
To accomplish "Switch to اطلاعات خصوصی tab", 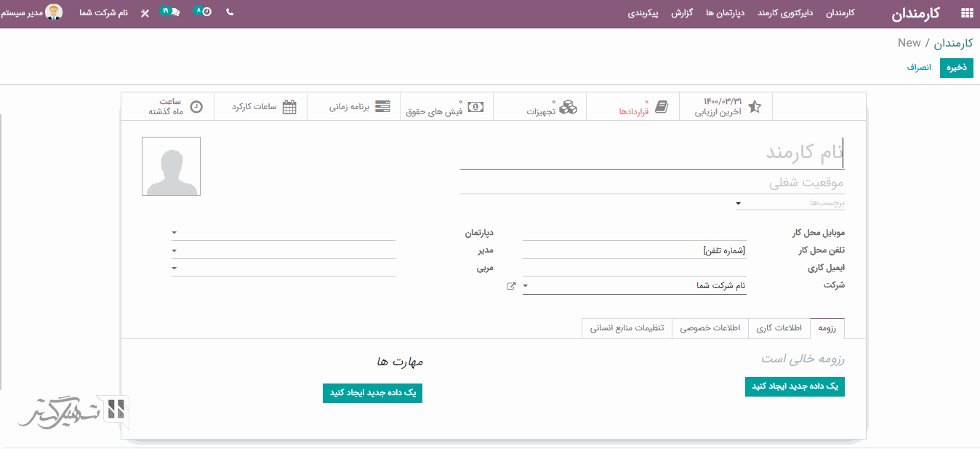I will (x=710, y=328).
